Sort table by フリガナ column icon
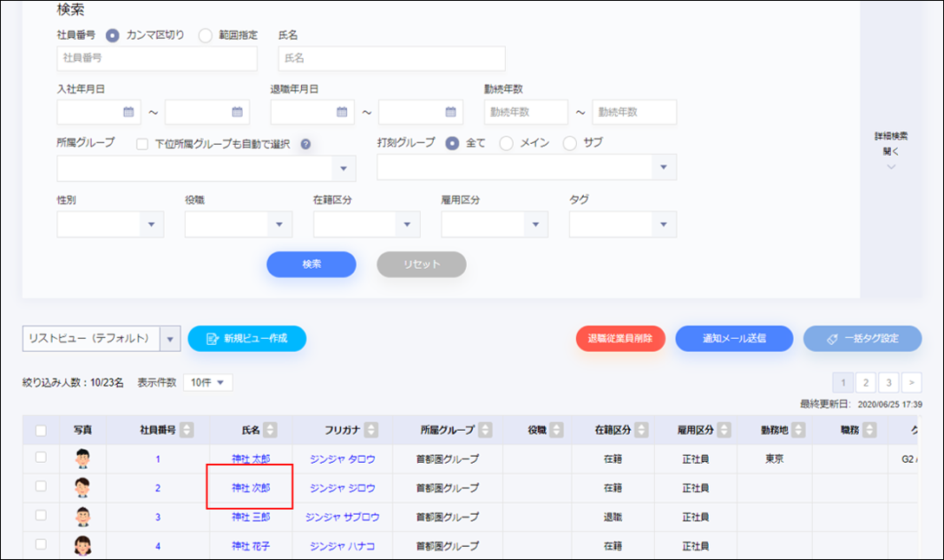 372,430
